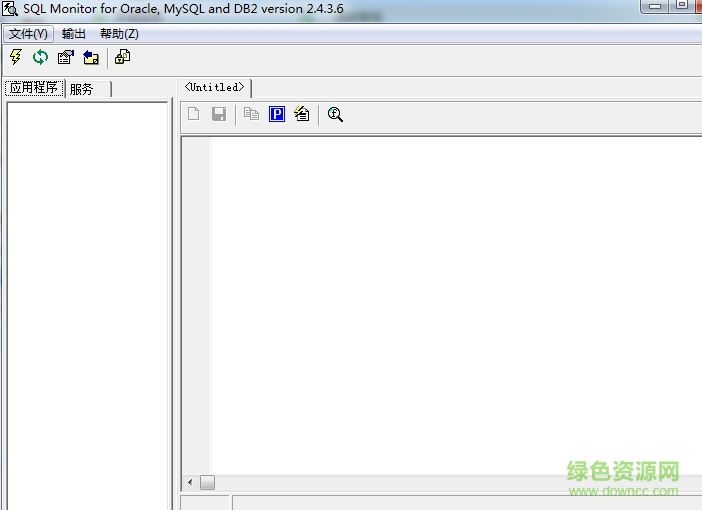Click the magnifier find icon
The image size is (702, 510).
[x=335, y=114]
